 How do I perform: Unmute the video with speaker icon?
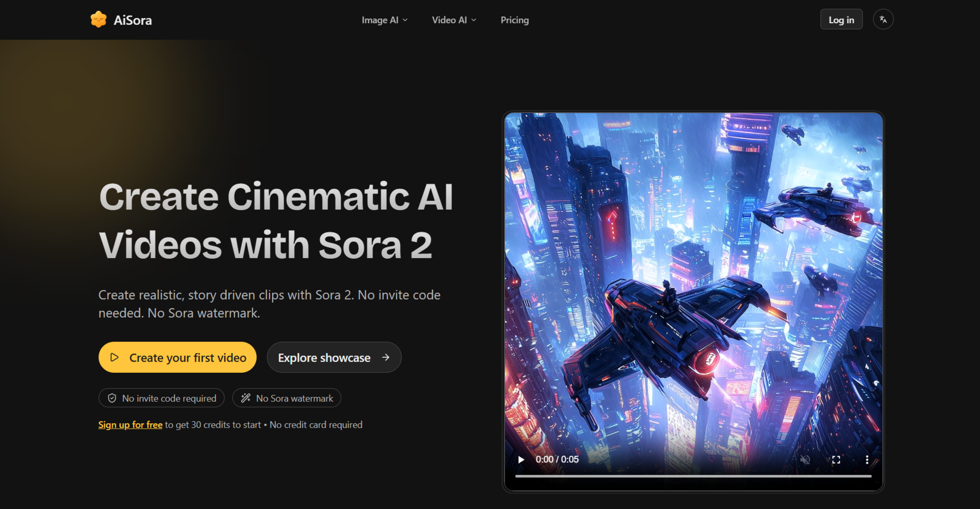click(805, 460)
